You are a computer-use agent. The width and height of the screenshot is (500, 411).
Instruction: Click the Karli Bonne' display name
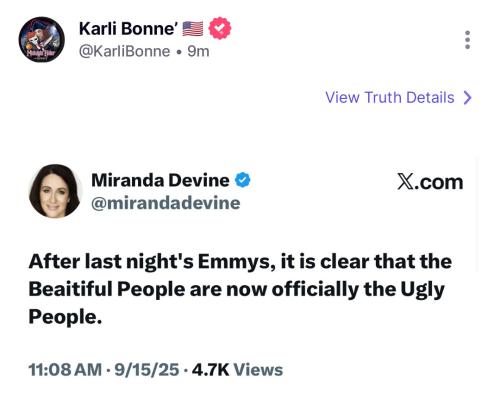(127, 29)
